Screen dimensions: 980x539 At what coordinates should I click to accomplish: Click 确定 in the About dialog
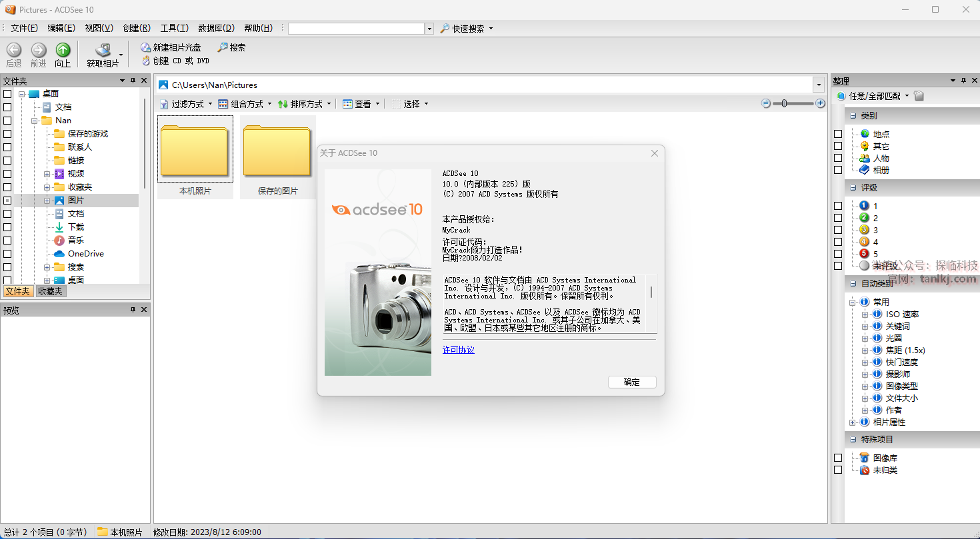[x=632, y=382]
